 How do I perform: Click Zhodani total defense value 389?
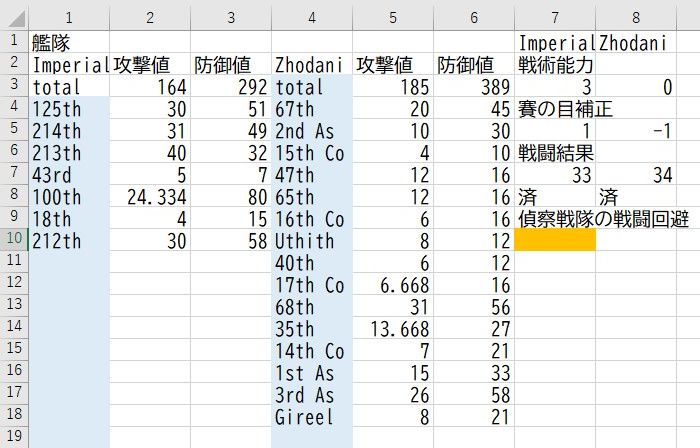click(474, 86)
